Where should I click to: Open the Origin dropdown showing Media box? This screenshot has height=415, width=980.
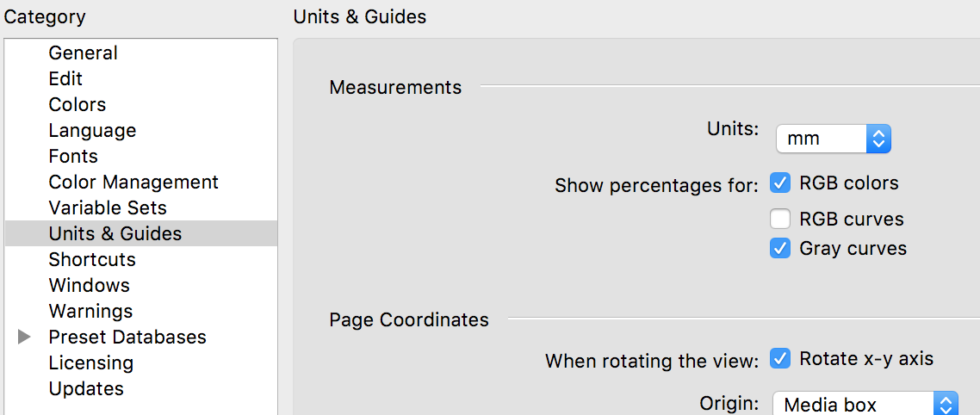(865, 404)
